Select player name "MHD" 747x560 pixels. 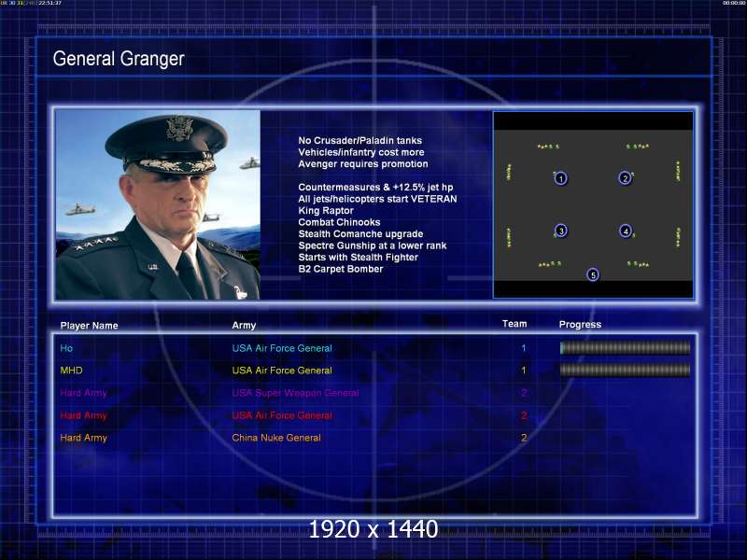[x=71, y=371]
